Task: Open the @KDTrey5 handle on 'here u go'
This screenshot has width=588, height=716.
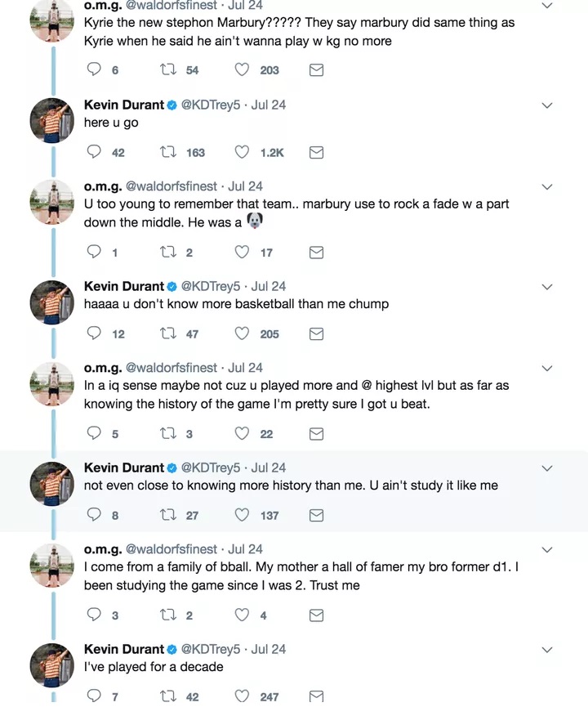Action: pyautogui.click(x=210, y=105)
